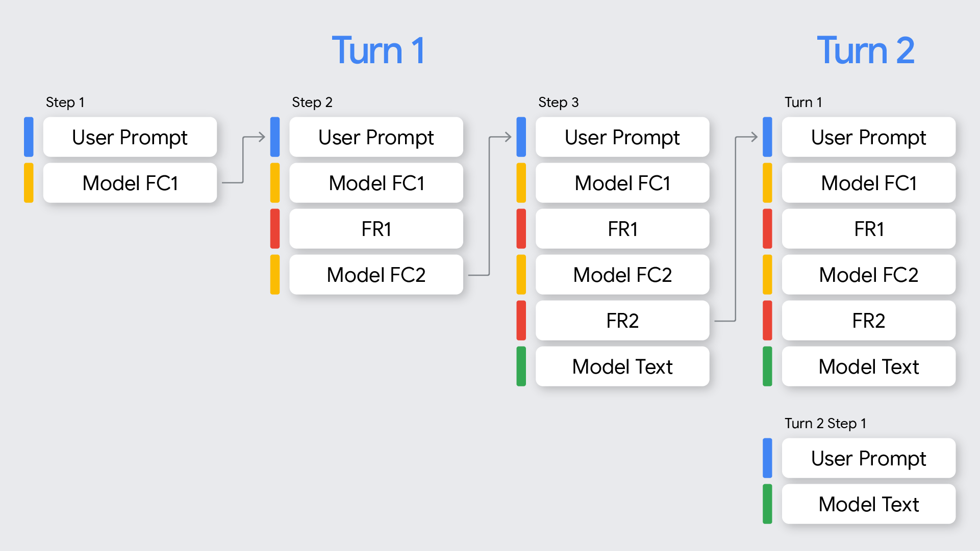
Task: Click the blue bar beside Step 1 User Prompt
Action: 29,137
